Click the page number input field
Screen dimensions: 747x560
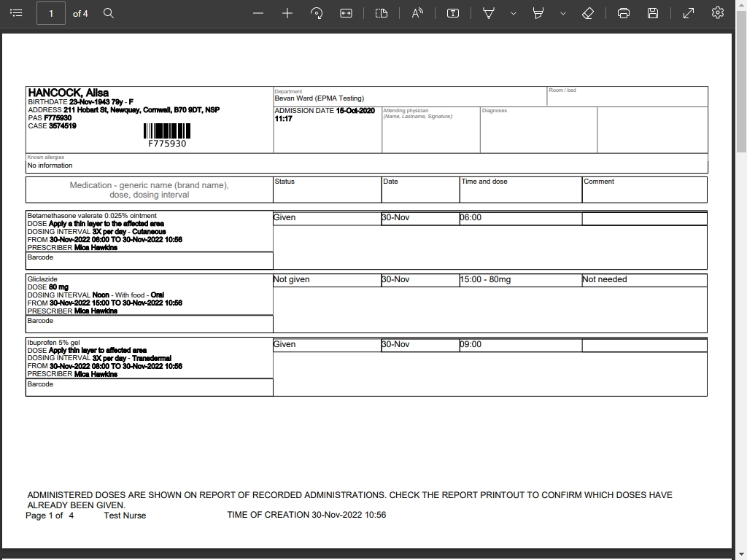tap(51, 13)
